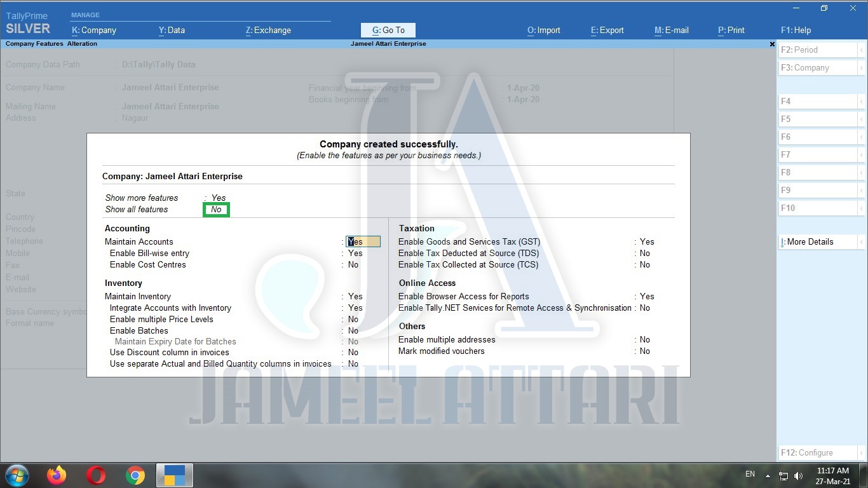The height and width of the screenshot is (488, 868).
Task: Expand the arrow beside F2: Period
Action: click(x=862, y=50)
